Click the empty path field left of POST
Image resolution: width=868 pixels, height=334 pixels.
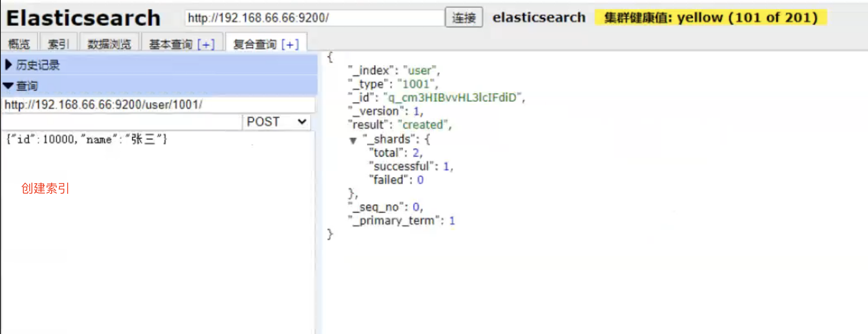122,122
